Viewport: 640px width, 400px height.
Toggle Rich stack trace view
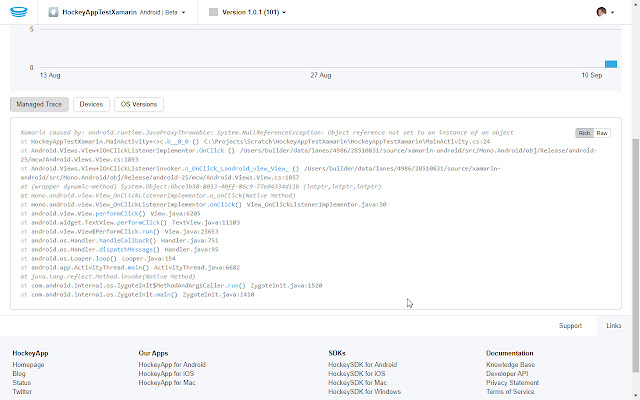coord(584,133)
